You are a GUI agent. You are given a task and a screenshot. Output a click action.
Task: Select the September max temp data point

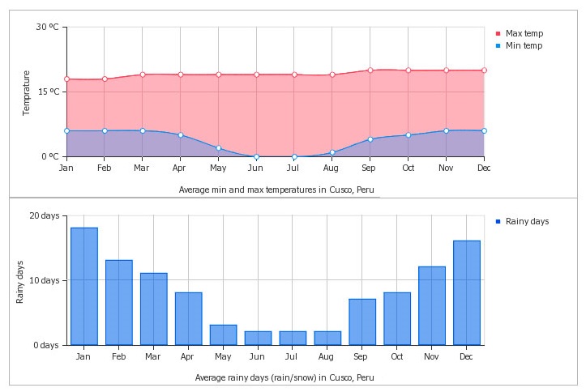coord(370,70)
